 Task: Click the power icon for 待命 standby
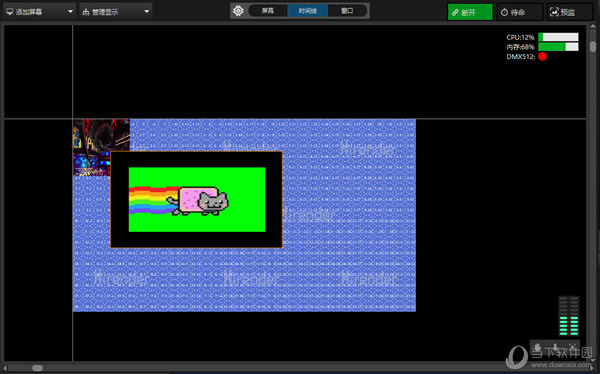(504, 12)
